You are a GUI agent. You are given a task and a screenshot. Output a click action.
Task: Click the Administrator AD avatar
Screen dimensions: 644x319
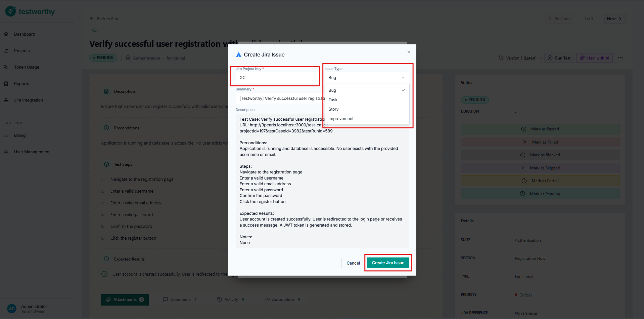tap(12, 309)
